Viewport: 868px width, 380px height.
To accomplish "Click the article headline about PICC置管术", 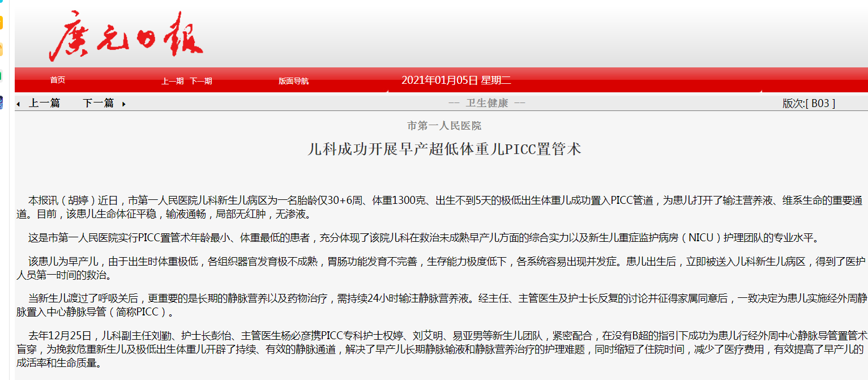I will (444, 150).
